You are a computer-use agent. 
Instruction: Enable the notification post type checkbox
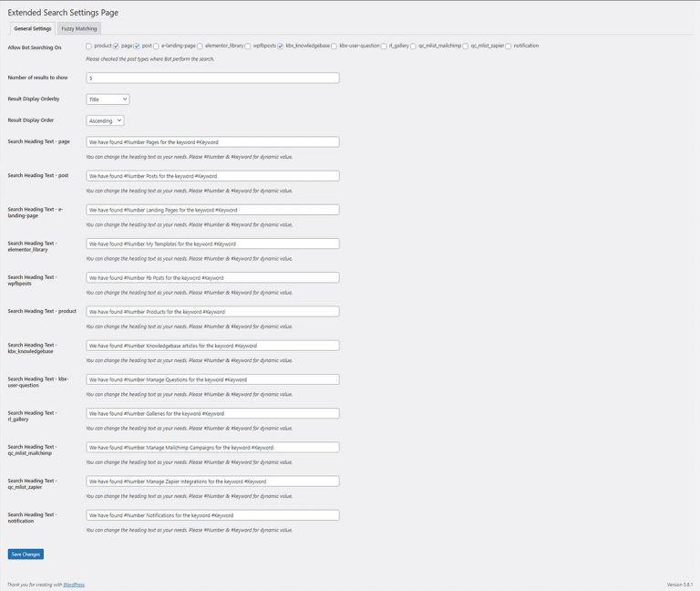pyautogui.click(x=509, y=46)
